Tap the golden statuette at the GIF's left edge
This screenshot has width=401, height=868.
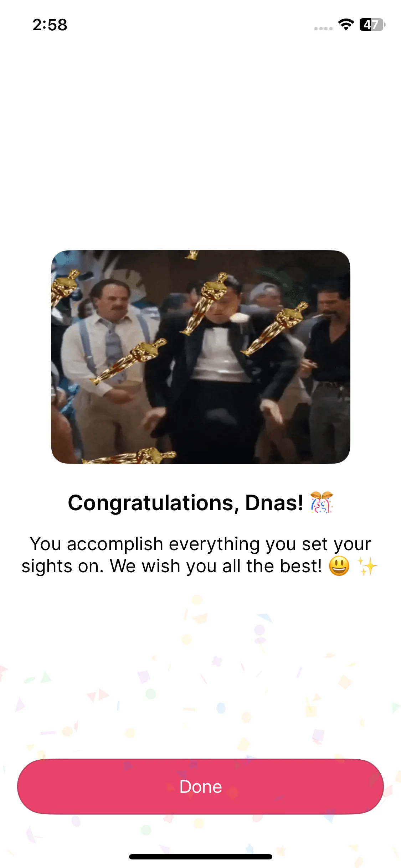[x=64, y=287]
